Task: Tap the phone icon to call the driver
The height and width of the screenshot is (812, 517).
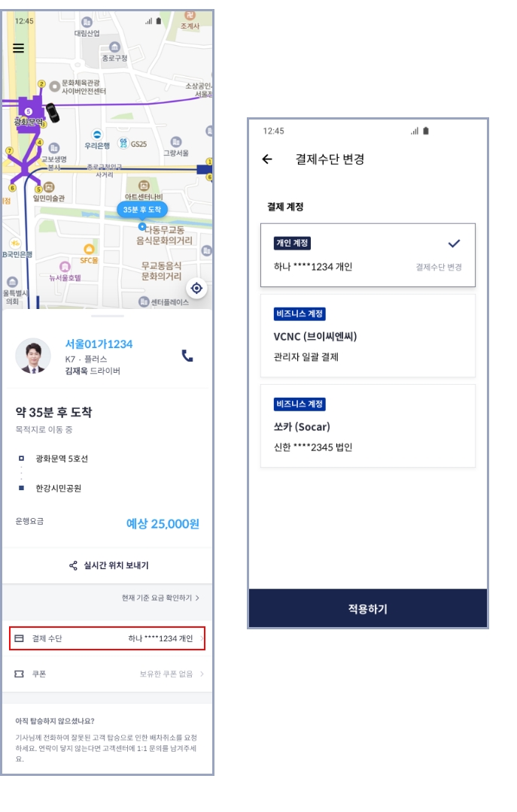Action: tap(187, 355)
